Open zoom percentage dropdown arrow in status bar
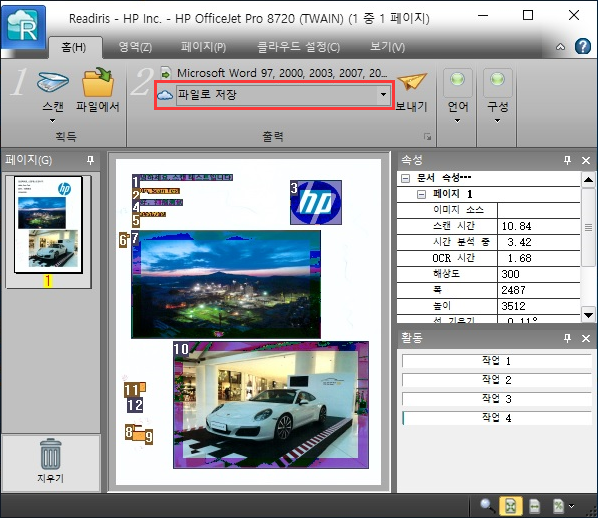Viewport: 598px width, 518px height. point(571,506)
